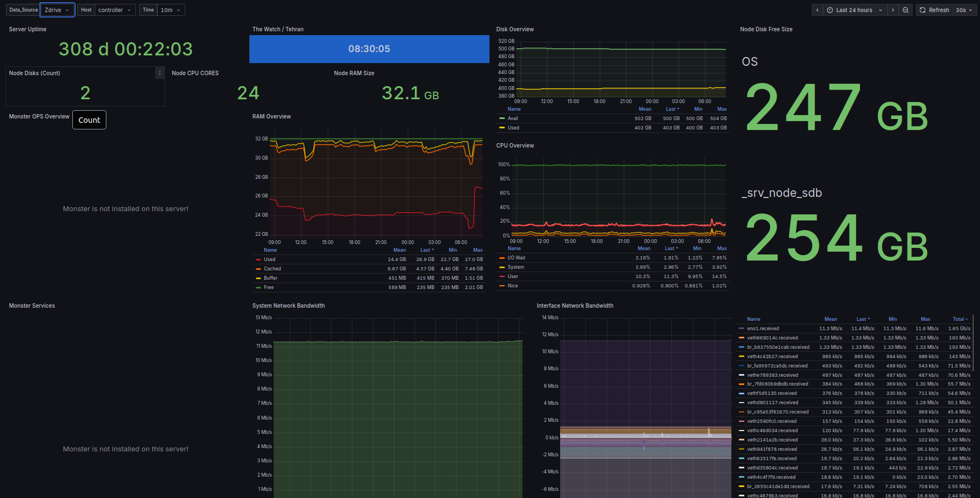
Task: Sort interface bandwidth legend by Total column
Action: [960, 319]
